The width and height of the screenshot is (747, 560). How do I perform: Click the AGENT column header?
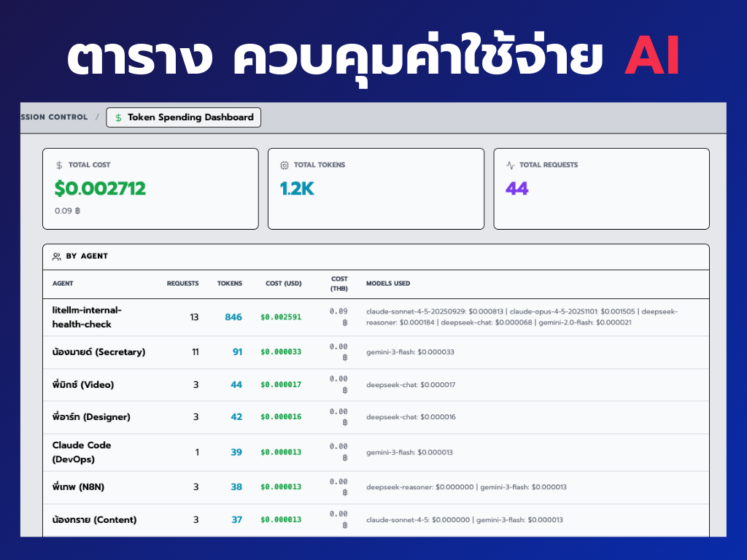point(63,284)
